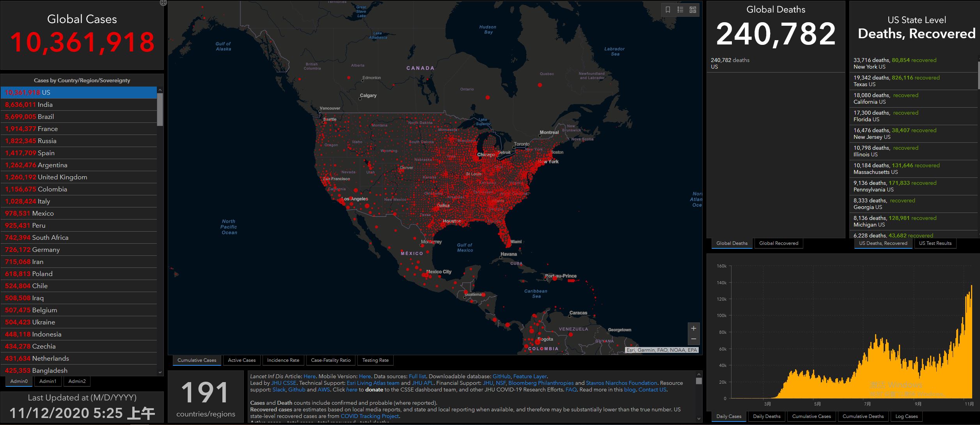
Task: Click the expand icon above Global Cases panel
Action: (163, 3)
